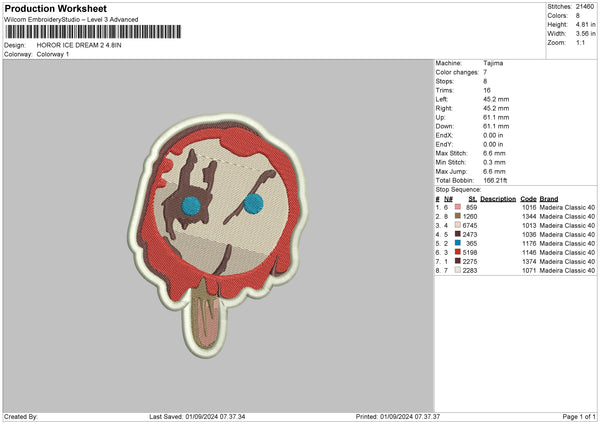Screen dimensions: 600x424
Task: Click the barcode under the worksheet title
Action: (93, 32)
